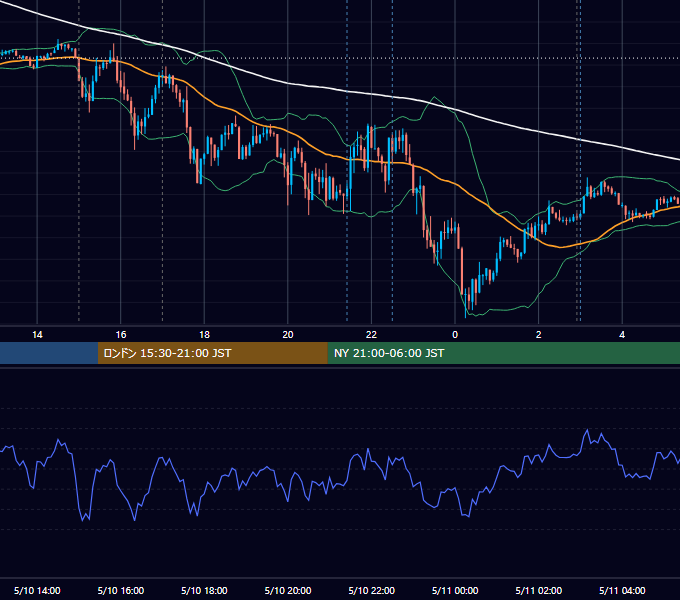This screenshot has width=680, height=600.
Task: Click the 5/10 14:00 time label
Action: tap(37, 590)
